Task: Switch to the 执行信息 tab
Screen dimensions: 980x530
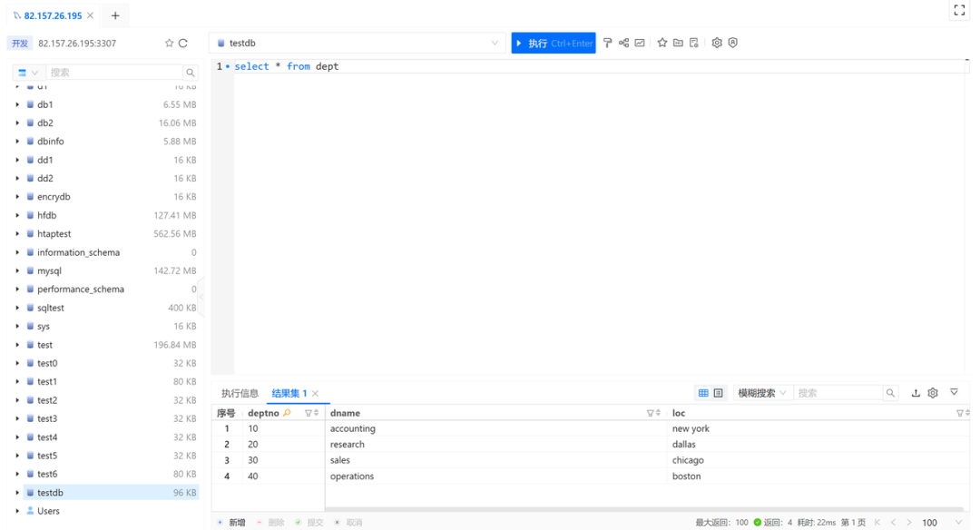Action: (x=240, y=393)
